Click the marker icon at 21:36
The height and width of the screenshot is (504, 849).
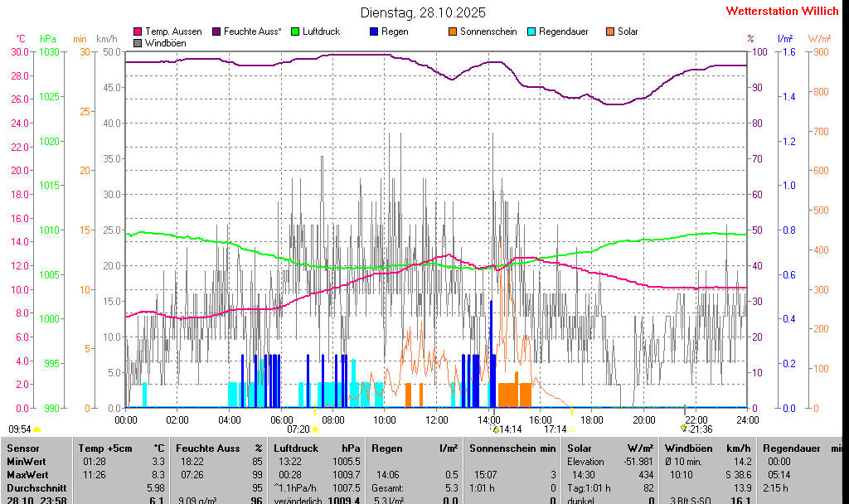tap(684, 428)
